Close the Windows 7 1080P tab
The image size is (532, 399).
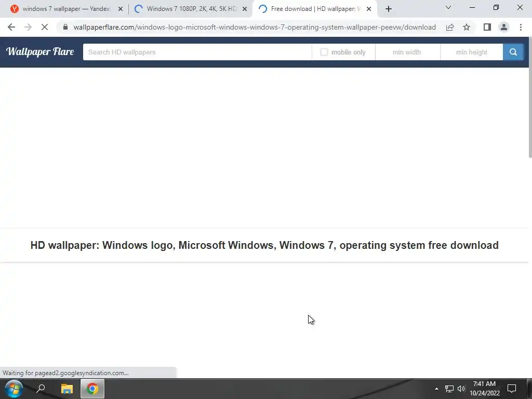[245, 9]
